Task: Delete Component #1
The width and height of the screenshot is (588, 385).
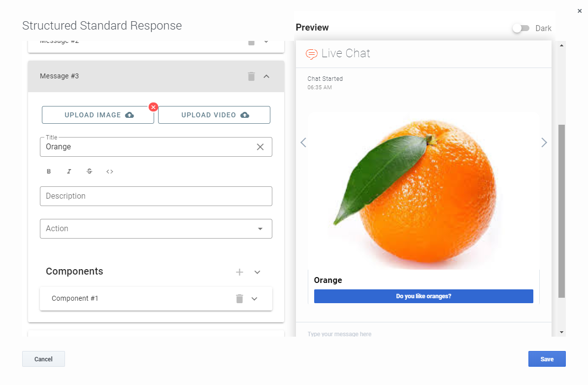Action: pos(239,299)
